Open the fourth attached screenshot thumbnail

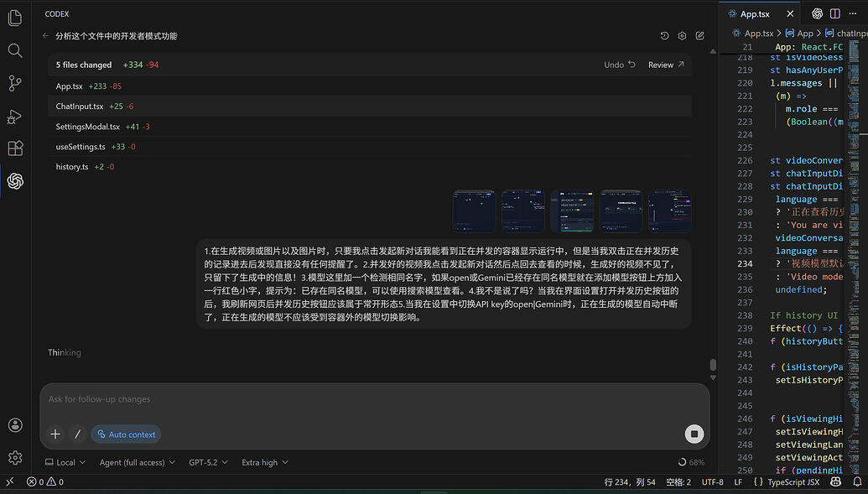point(621,211)
